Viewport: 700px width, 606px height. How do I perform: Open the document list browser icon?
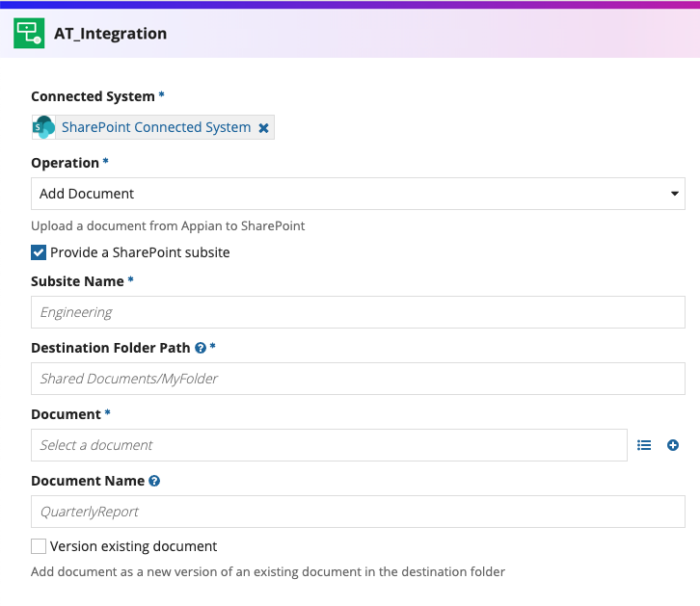tap(644, 445)
